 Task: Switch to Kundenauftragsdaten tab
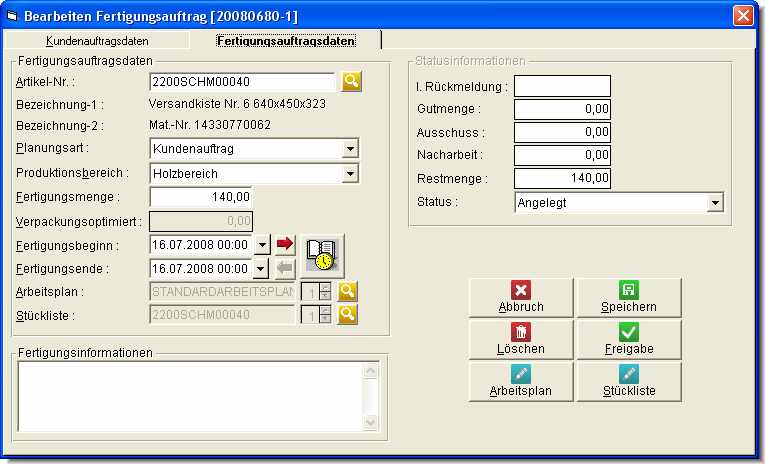tap(97, 41)
